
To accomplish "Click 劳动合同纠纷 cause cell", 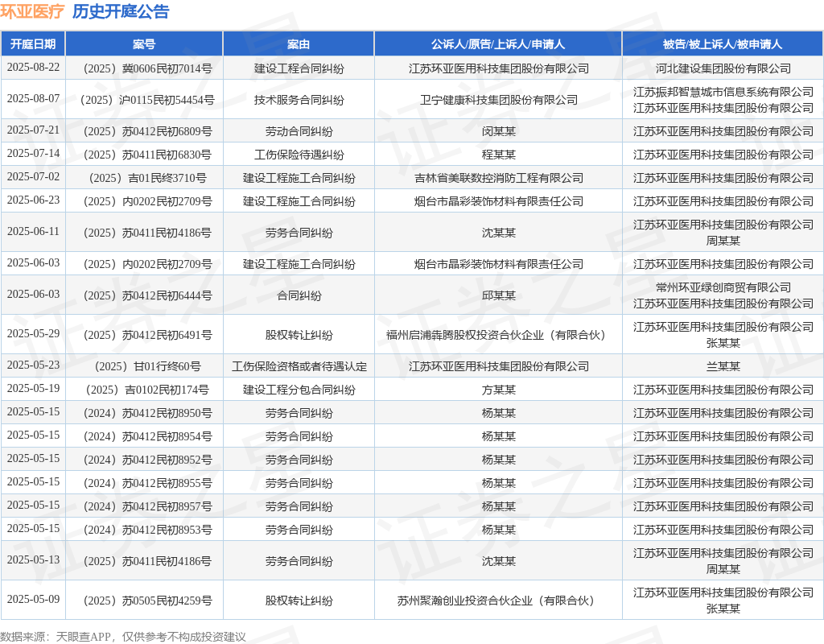I will pyautogui.click(x=299, y=131).
